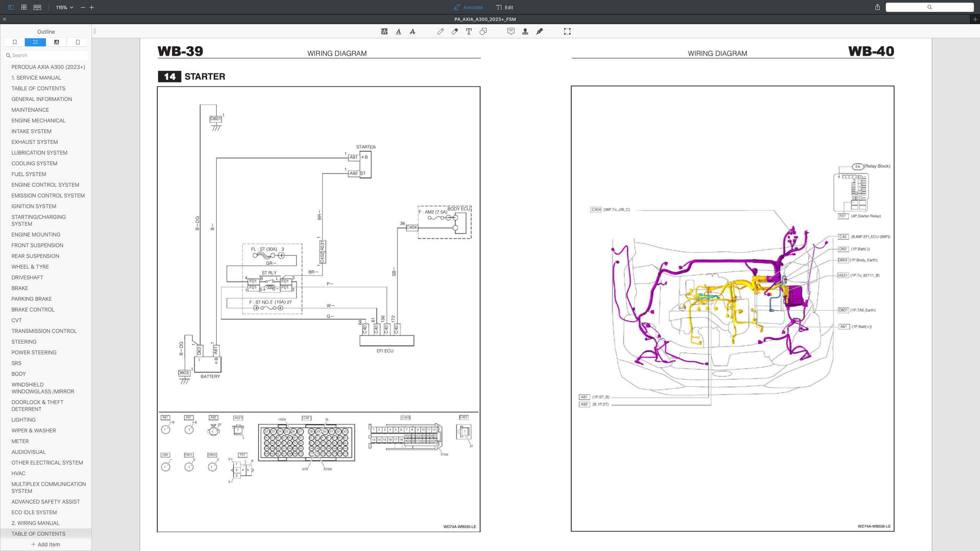Open ENGINE CONTROL SYSTEM outline entry

pos(46,185)
